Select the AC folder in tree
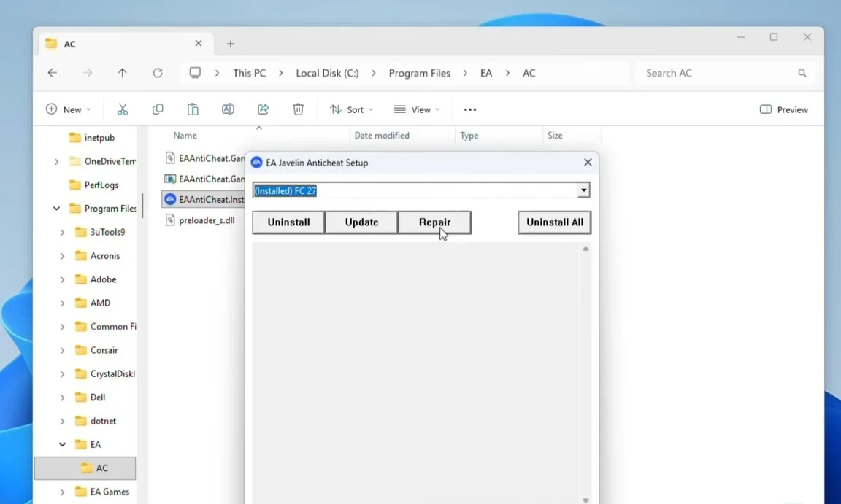Viewport: 841px width, 504px height. pyautogui.click(x=85, y=468)
